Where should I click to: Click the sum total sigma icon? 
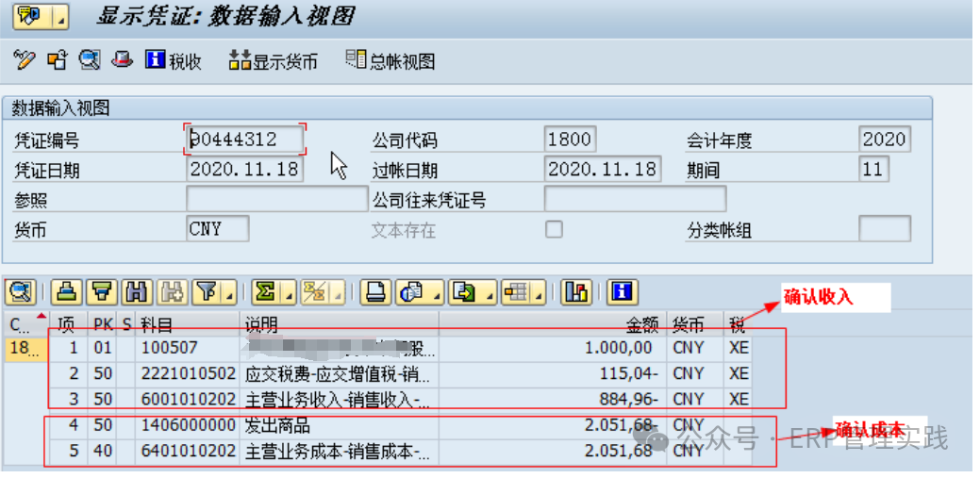point(266,291)
